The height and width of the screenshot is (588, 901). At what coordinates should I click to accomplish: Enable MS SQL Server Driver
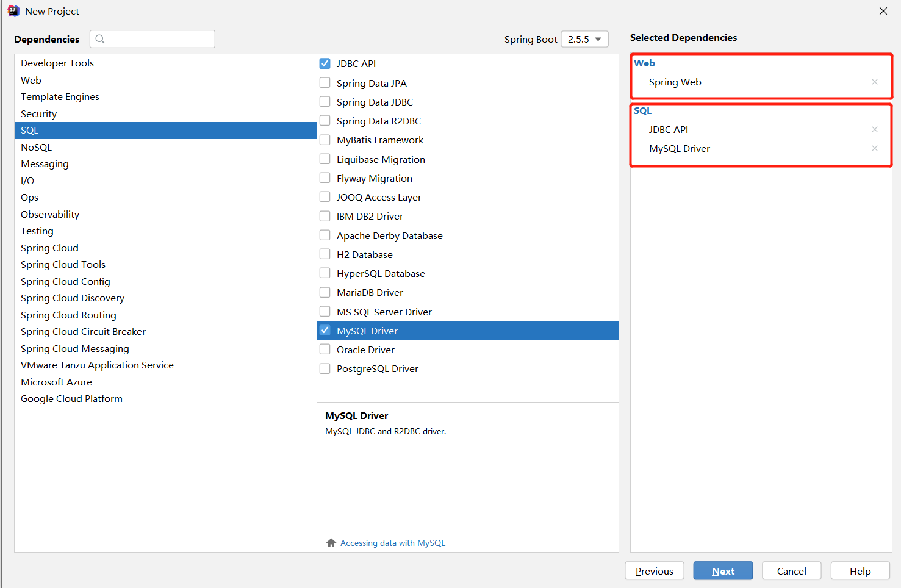click(x=325, y=311)
